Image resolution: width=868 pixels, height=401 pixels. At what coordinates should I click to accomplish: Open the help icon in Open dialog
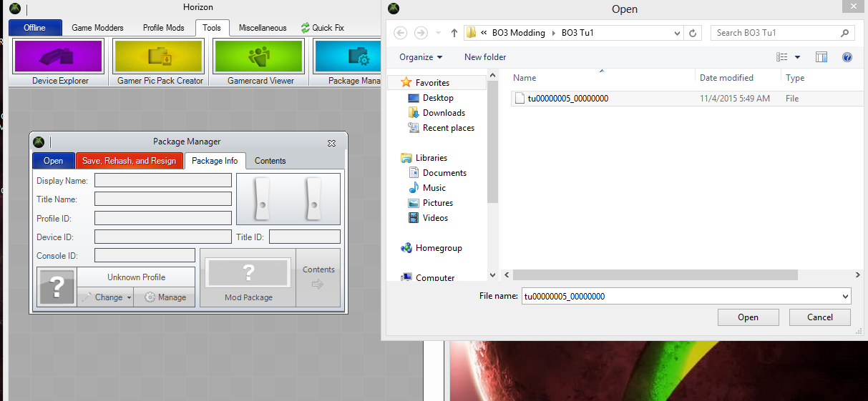(847, 57)
